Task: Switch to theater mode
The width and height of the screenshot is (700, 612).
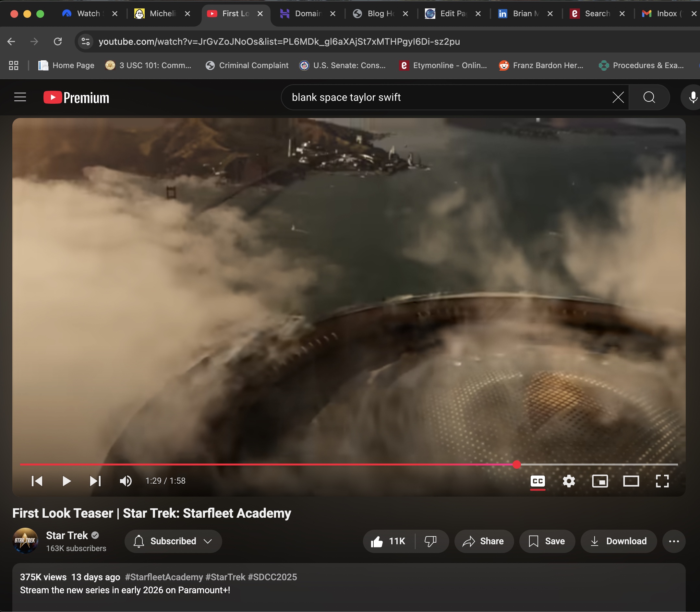Action: tap(631, 481)
